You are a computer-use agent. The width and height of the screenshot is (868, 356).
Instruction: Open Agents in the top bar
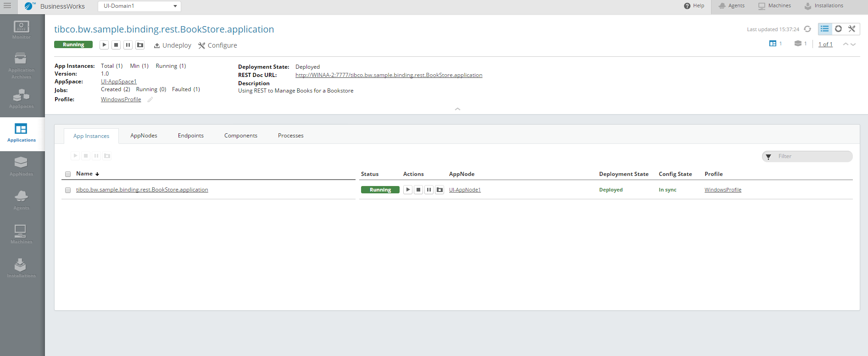click(x=732, y=6)
